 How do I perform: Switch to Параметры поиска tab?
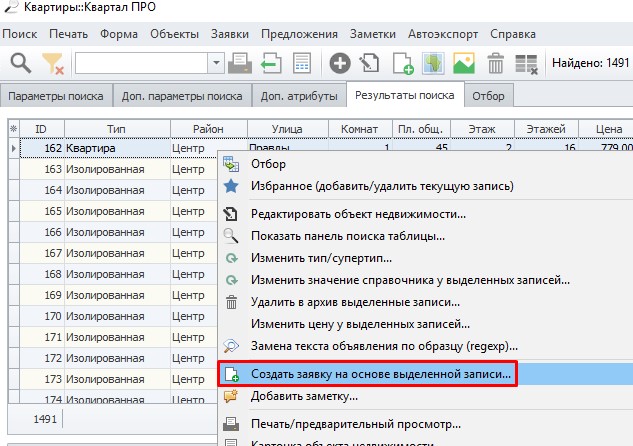[56, 96]
